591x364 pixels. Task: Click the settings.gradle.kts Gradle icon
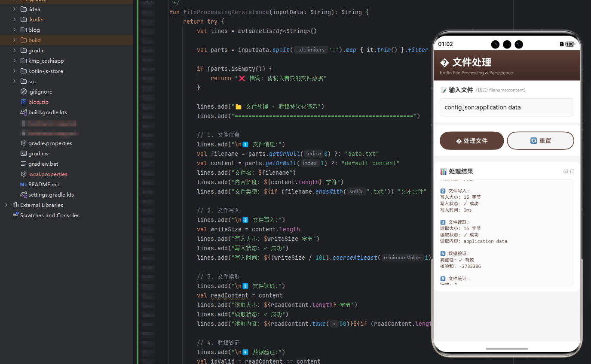24,194
